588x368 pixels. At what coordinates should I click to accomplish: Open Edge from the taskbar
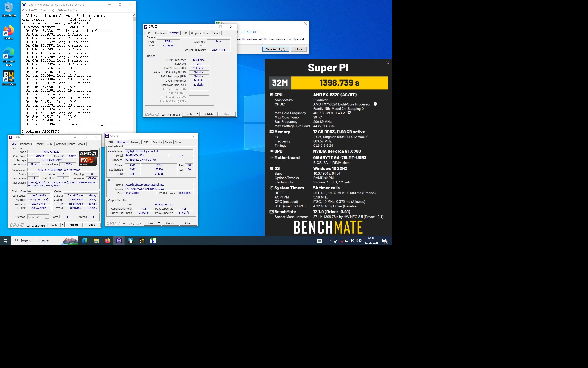(84, 241)
